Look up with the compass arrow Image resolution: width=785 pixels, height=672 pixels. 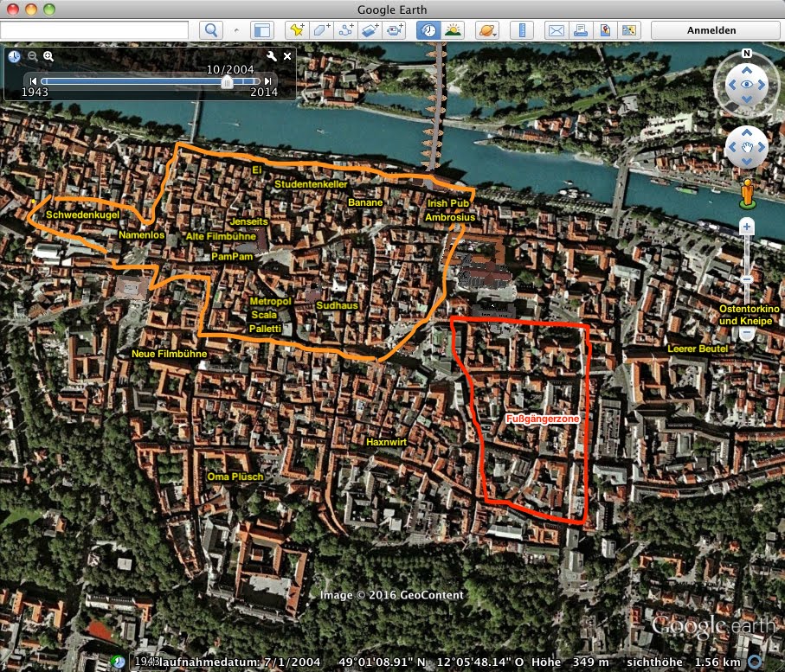point(746,69)
